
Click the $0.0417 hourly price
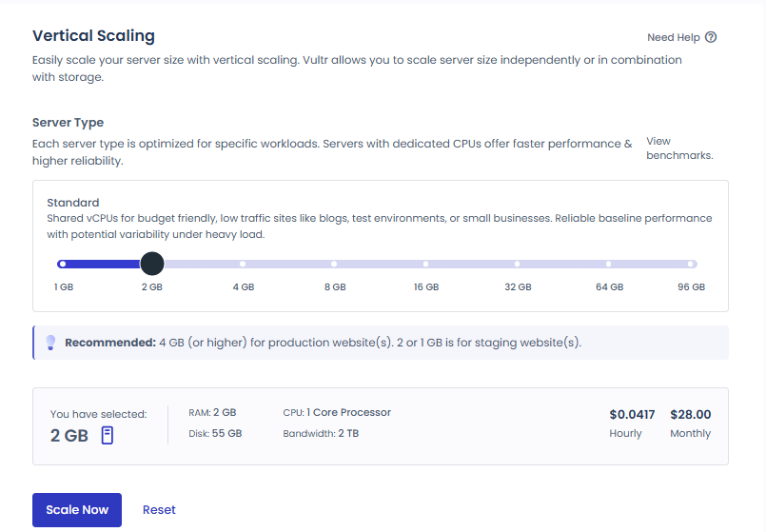pos(632,415)
